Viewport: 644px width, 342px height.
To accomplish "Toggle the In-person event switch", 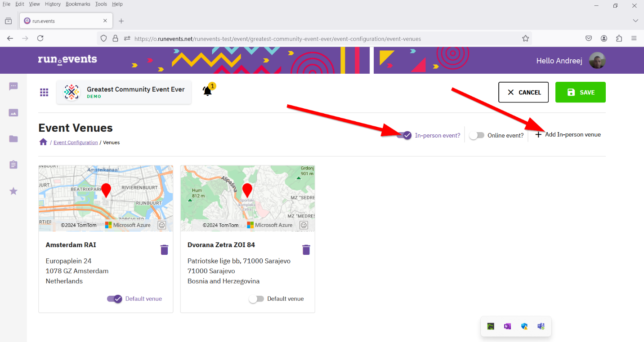I will tap(404, 135).
